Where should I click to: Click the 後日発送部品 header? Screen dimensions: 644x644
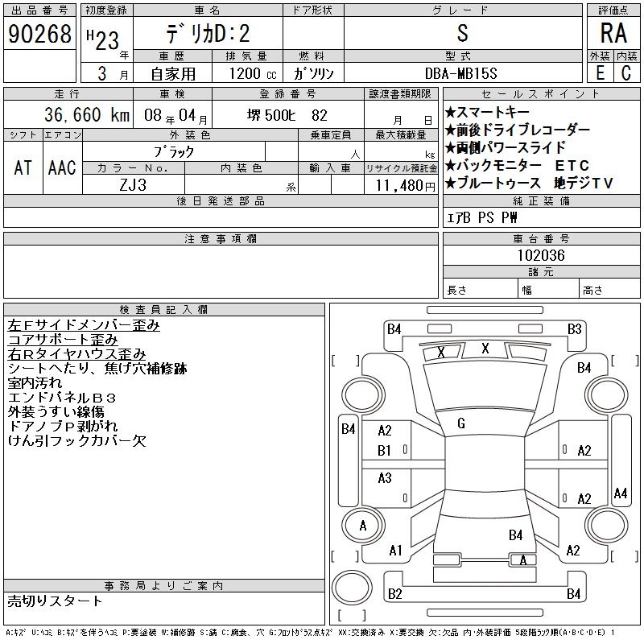(x=221, y=200)
